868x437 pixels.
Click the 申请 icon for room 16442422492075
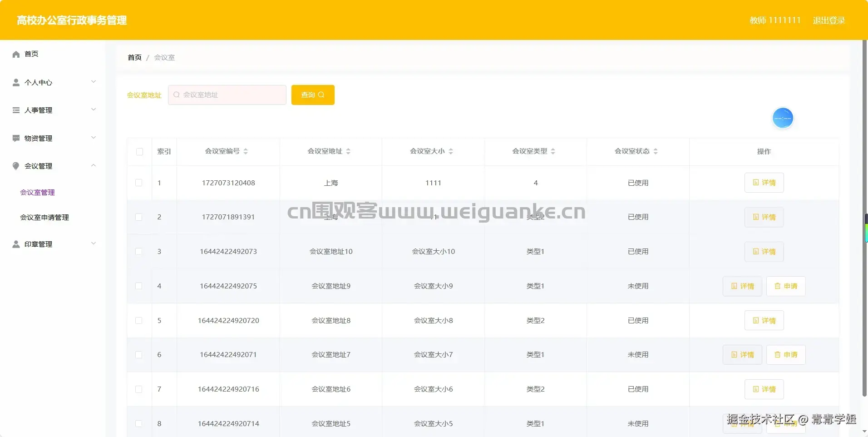point(778,286)
